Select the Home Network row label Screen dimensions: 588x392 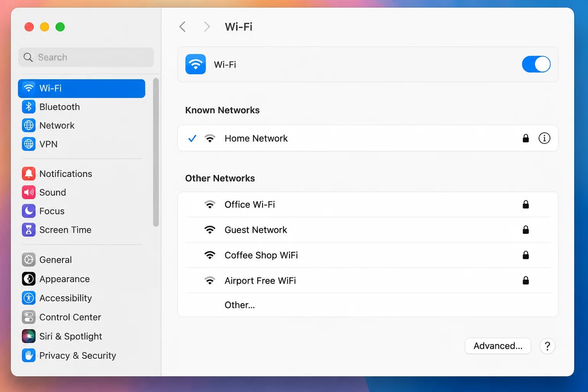coord(256,138)
